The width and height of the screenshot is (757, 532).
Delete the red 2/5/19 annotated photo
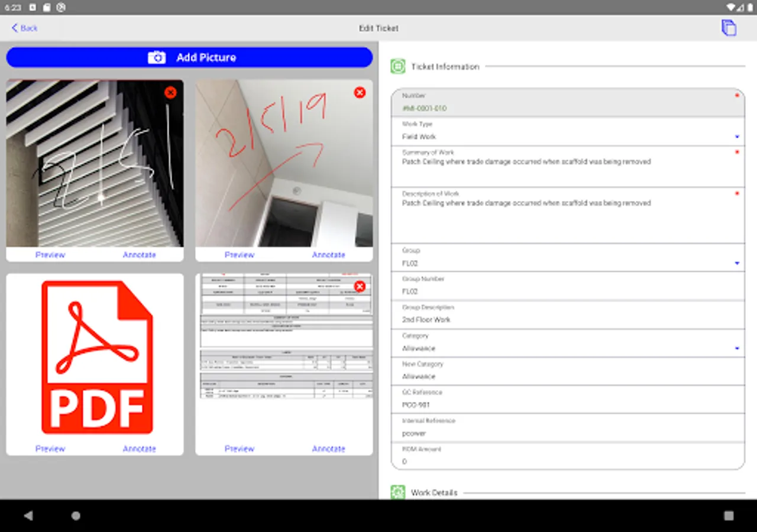click(360, 92)
